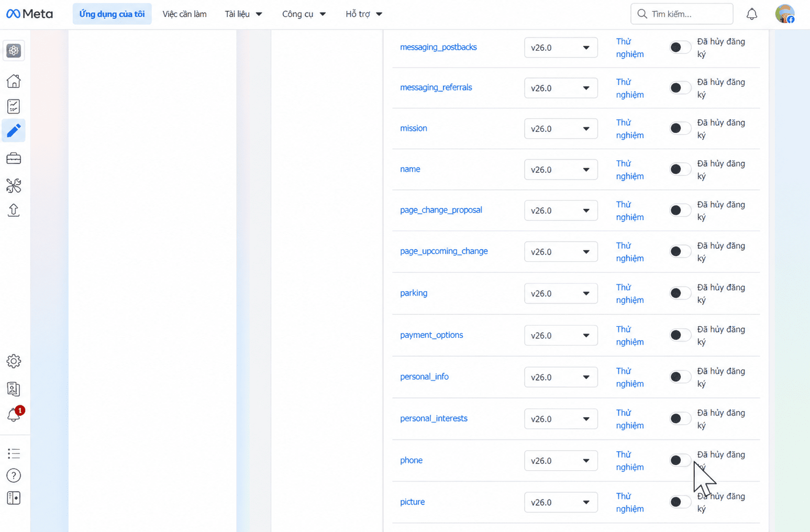810x532 pixels.
Task: Open version dropdown for phone
Action: [x=561, y=461]
